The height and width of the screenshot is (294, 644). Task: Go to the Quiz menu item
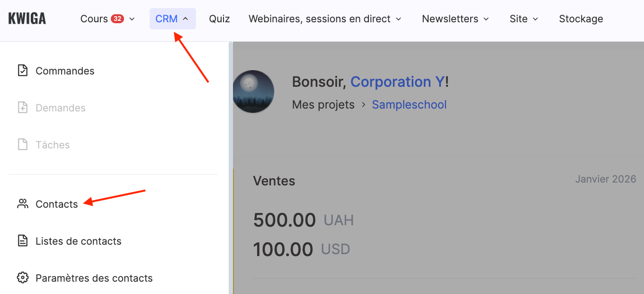pyautogui.click(x=219, y=19)
